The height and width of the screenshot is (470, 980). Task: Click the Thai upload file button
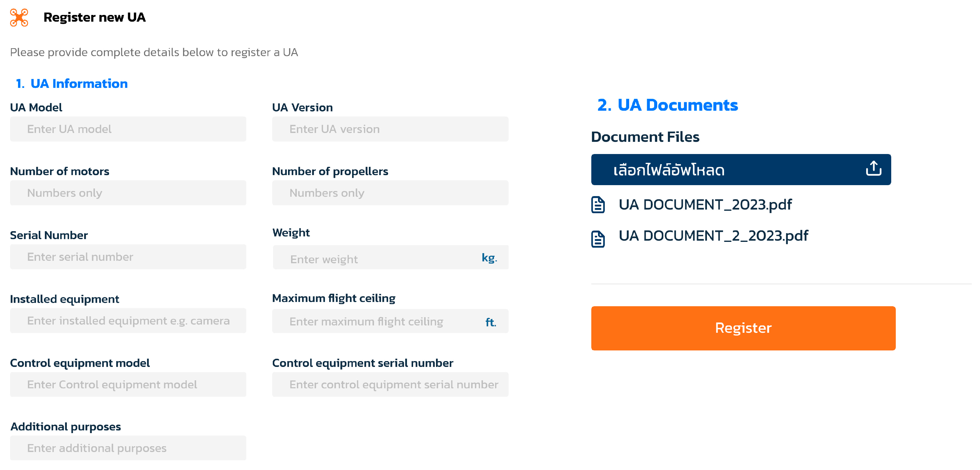coord(740,169)
